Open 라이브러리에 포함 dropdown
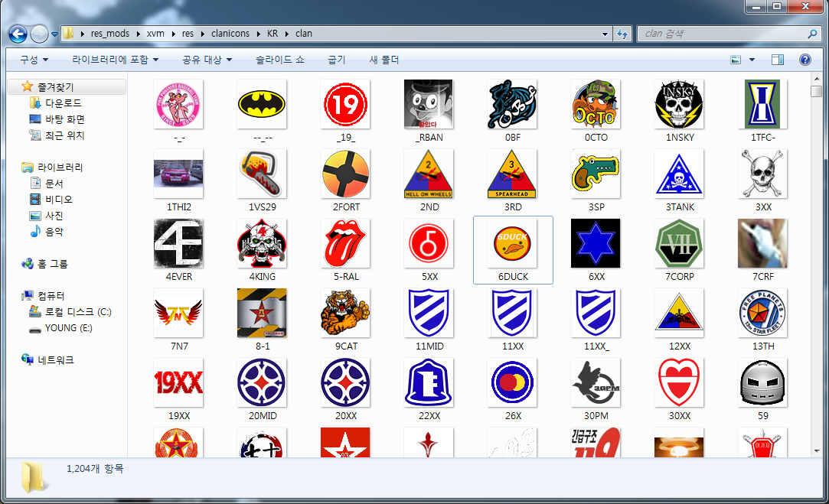The image size is (829, 504). click(x=116, y=60)
